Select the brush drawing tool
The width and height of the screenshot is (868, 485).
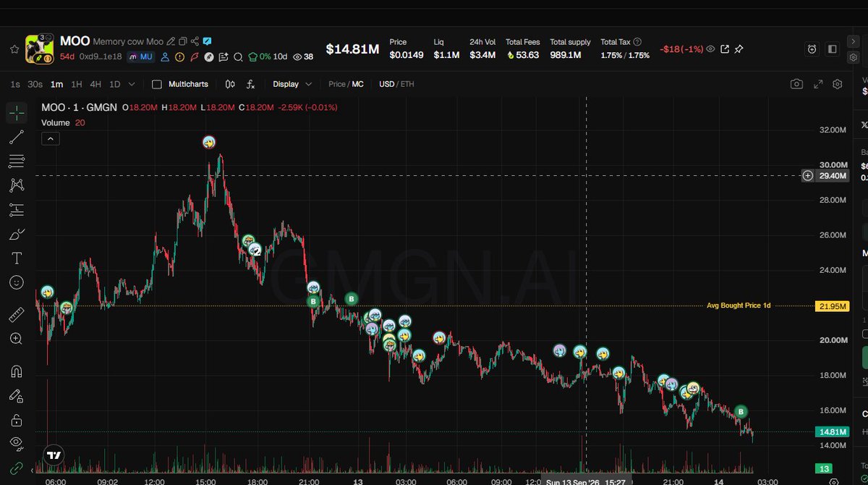pyautogui.click(x=17, y=234)
